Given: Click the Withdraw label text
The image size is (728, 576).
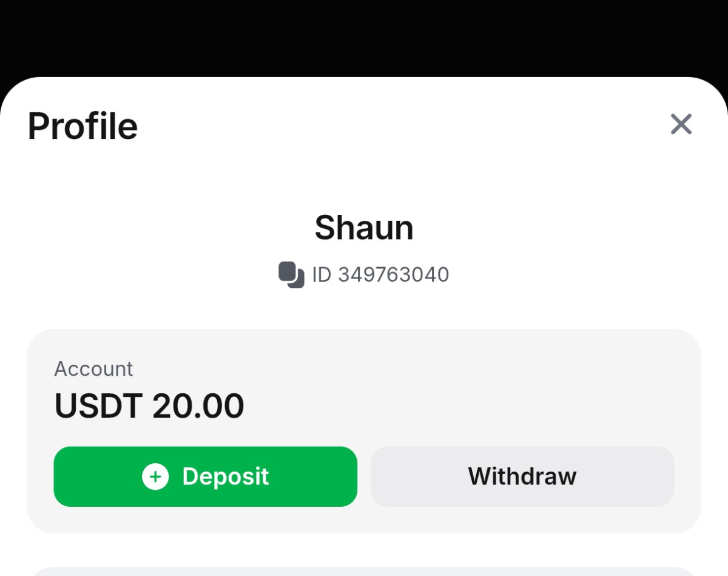Looking at the screenshot, I should tap(522, 476).
